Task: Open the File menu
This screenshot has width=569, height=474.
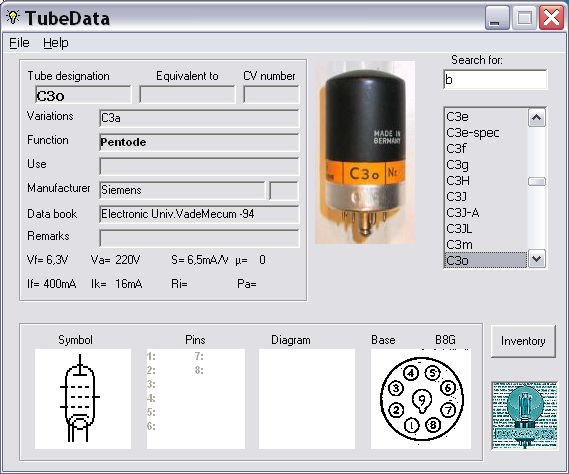Action: (19, 43)
